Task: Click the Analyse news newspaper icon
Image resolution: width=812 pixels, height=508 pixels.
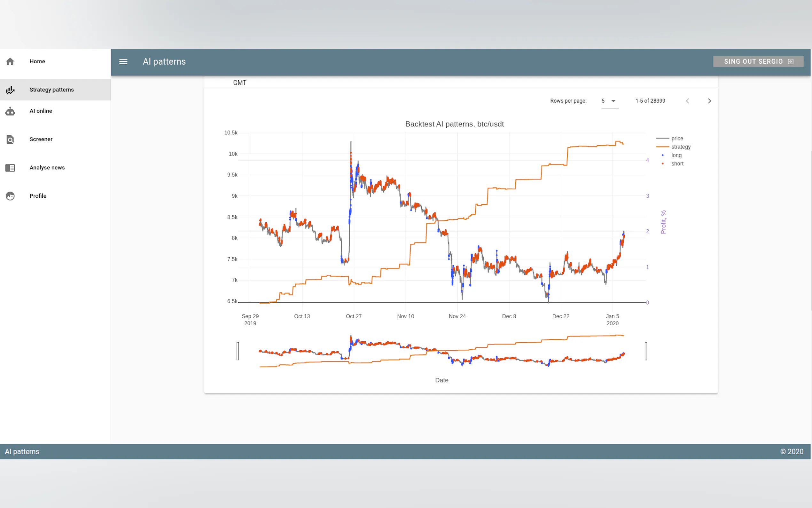Action: 10,168
